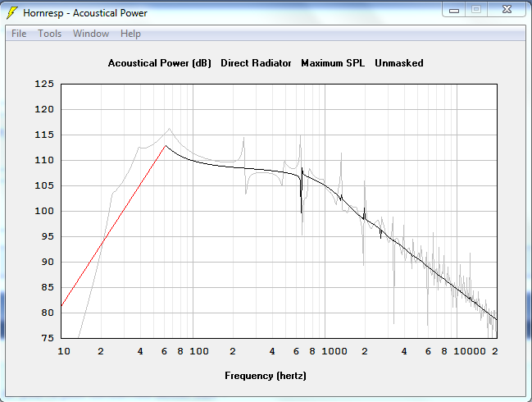Minimize the Hornresp window

[454, 10]
